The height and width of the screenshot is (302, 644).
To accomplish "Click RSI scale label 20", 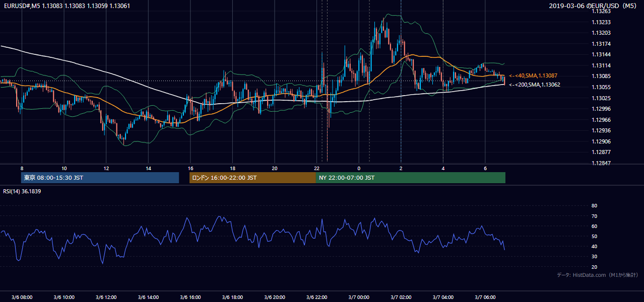I will click(594, 267).
